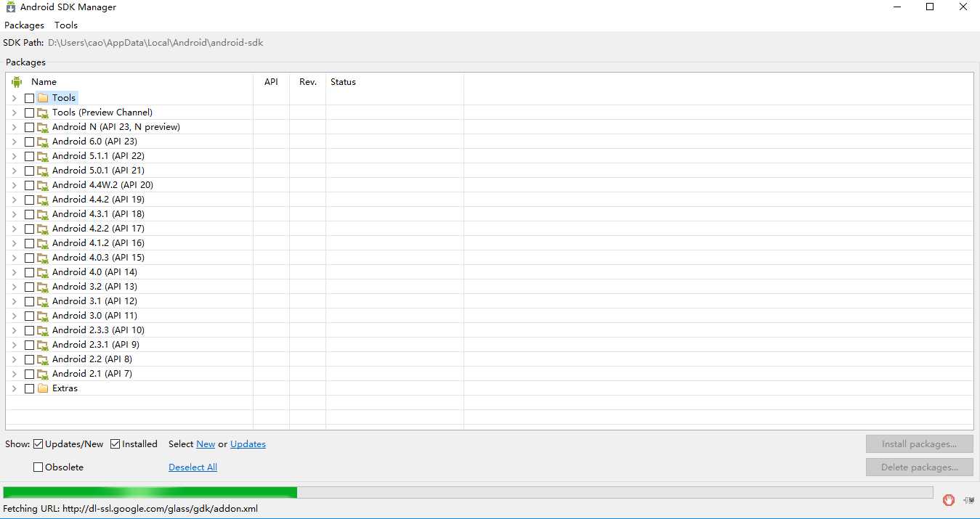Image resolution: width=980 pixels, height=519 pixels.
Task: Expand the Android 4.0 (API 14) node
Action: [14, 272]
